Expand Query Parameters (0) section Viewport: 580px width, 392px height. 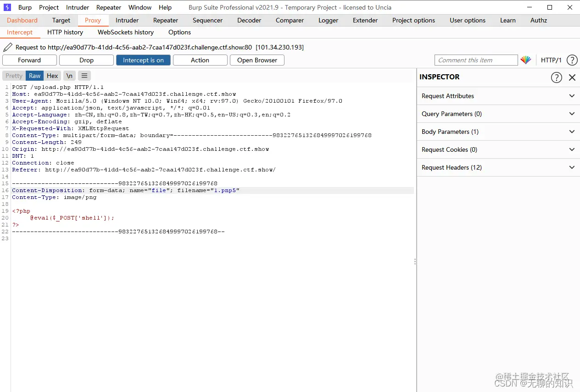point(498,114)
